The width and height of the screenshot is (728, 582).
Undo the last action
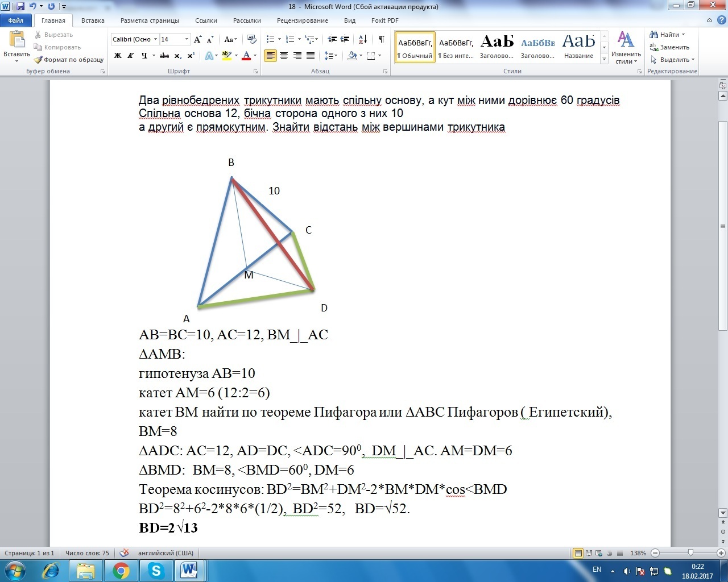[x=32, y=6]
